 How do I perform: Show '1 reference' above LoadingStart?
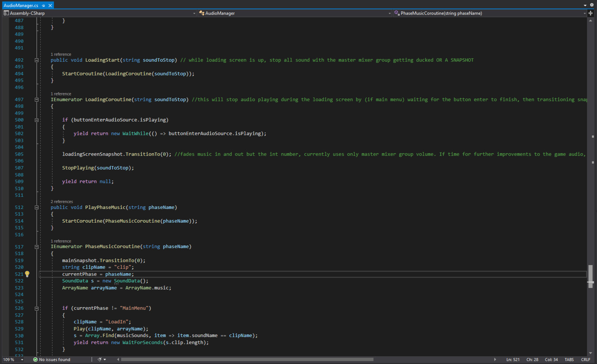coord(61,54)
